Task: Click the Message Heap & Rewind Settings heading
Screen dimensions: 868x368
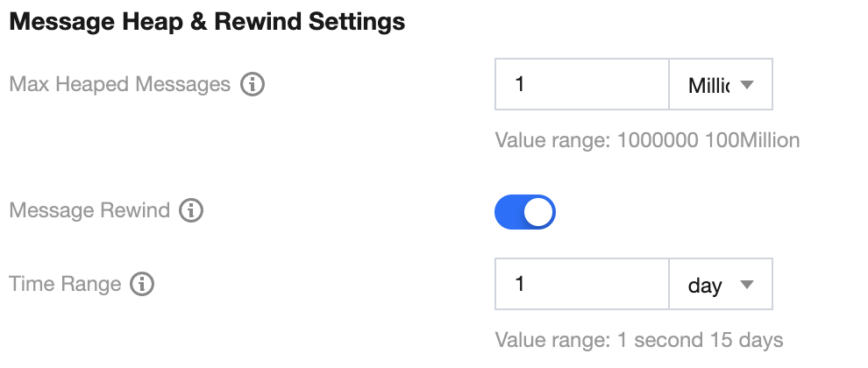Action: (x=207, y=22)
